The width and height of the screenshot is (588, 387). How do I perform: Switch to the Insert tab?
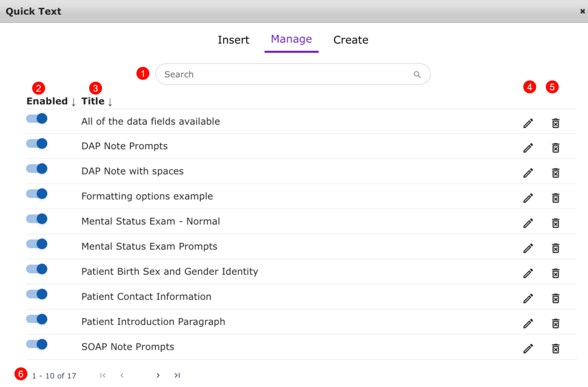click(233, 40)
